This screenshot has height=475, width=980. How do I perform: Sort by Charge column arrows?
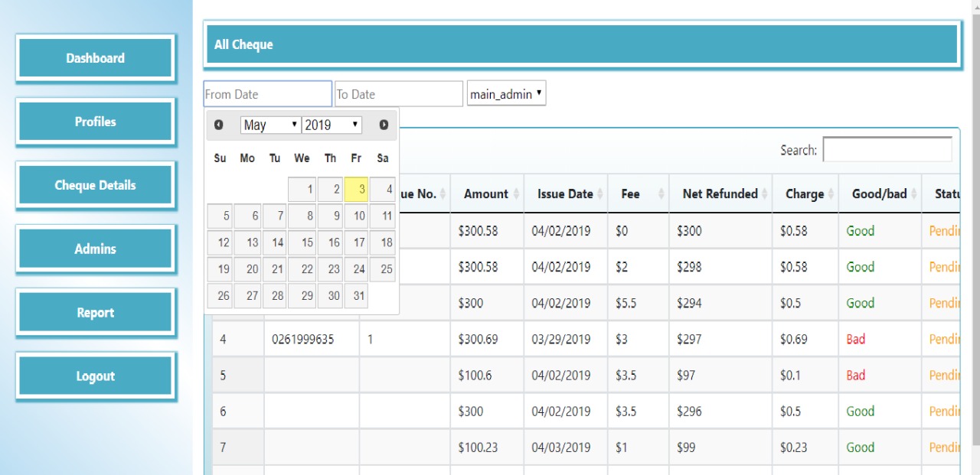click(x=831, y=194)
